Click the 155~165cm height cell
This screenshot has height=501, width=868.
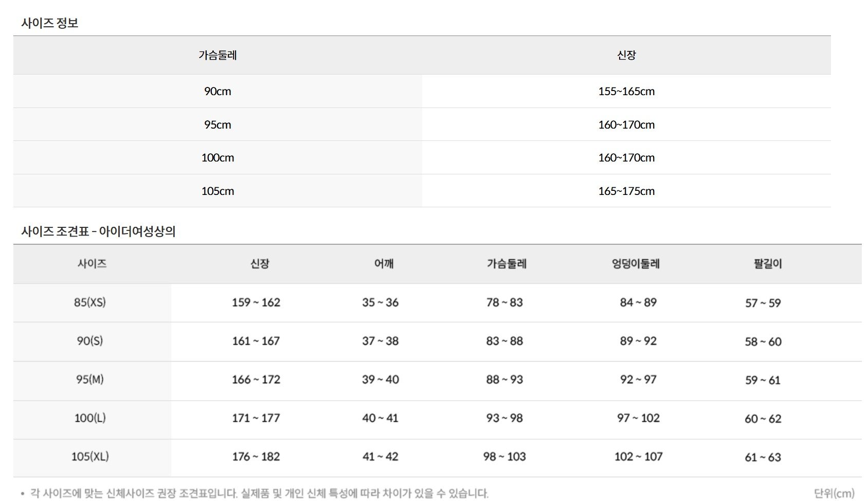626,91
